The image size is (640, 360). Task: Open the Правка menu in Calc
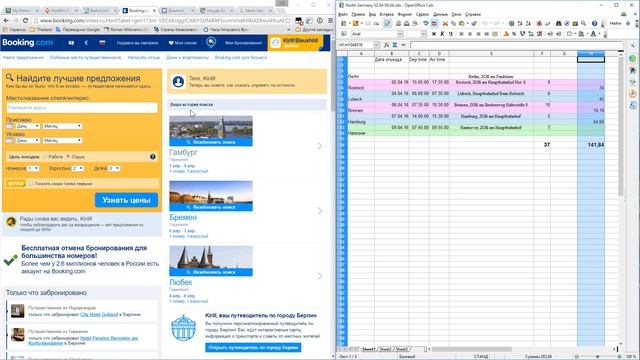click(x=358, y=14)
